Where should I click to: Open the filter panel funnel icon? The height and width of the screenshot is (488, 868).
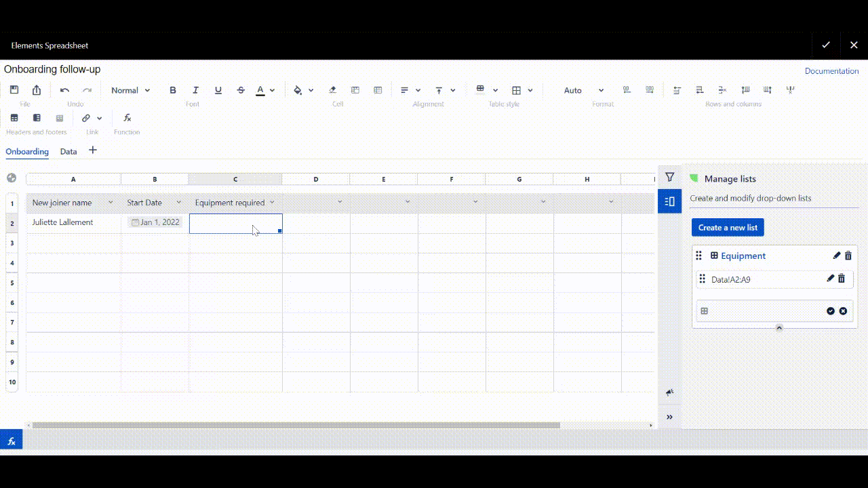pos(669,178)
